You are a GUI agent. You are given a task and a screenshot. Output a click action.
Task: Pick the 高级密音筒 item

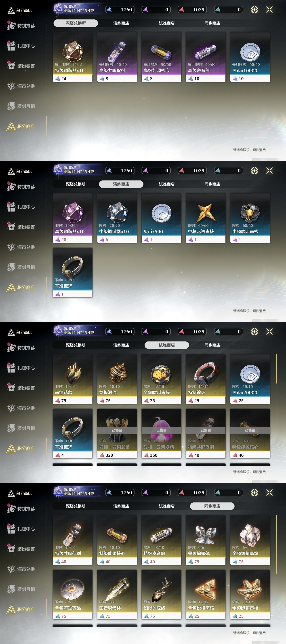(x=206, y=57)
